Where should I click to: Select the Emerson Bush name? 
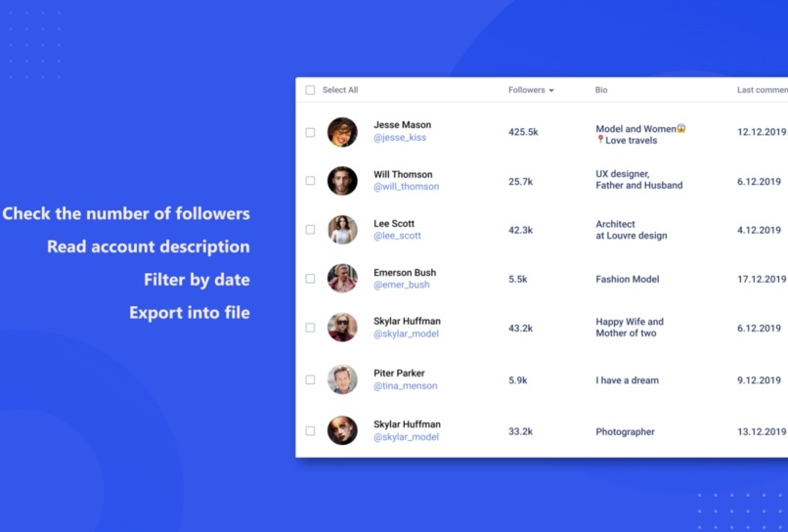pyautogui.click(x=405, y=273)
